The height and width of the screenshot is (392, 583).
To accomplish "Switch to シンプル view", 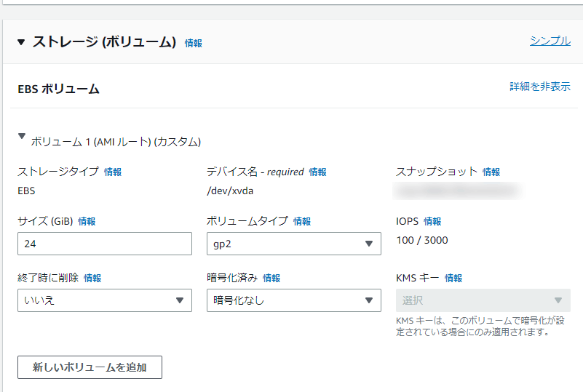I will [x=550, y=41].
